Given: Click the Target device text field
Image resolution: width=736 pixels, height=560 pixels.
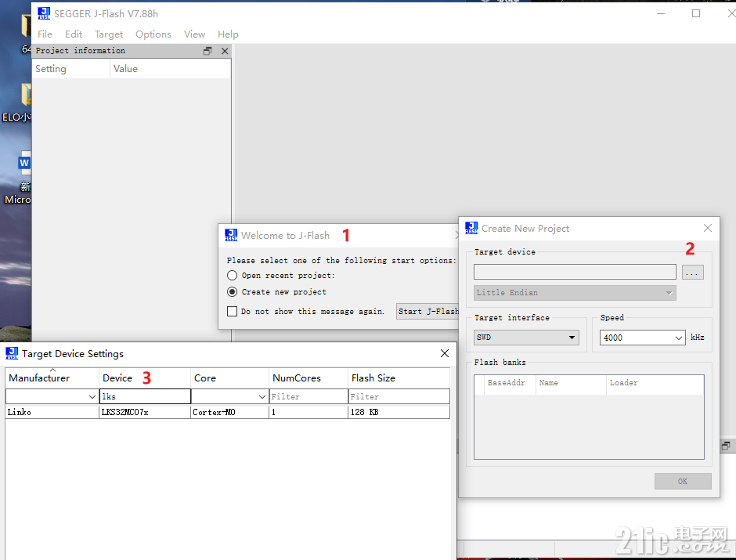Looking at the screenshot, I should coord(575,272).
